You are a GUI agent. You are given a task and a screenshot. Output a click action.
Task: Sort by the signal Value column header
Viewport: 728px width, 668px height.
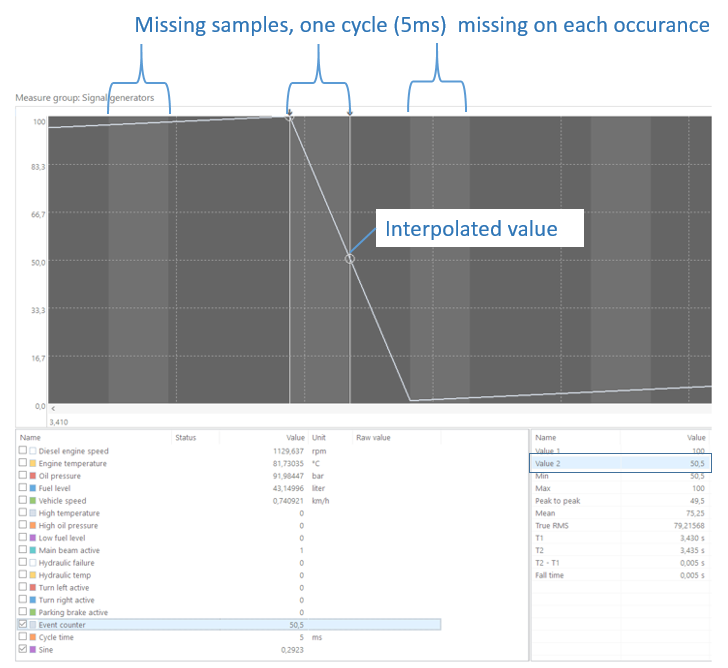[x=295, y=437]
